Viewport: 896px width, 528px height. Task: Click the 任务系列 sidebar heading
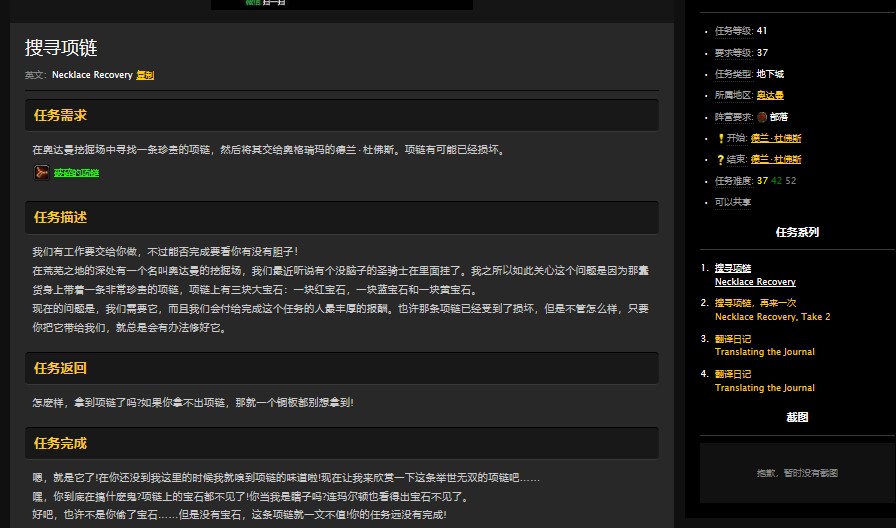797,232
